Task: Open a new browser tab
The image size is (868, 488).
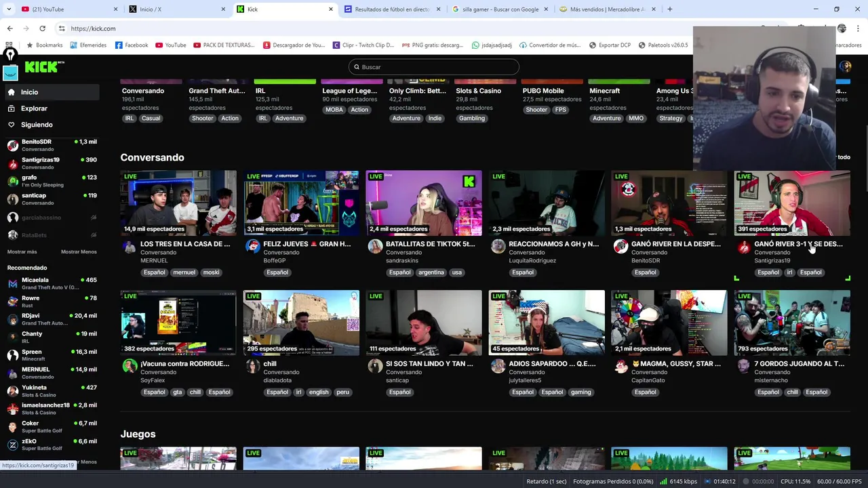Action: click(669, 9)
